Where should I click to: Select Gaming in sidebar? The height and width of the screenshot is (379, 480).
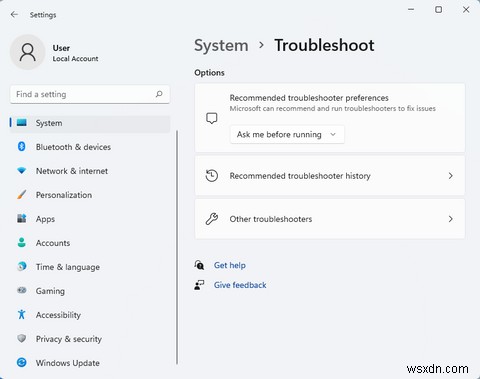pyautogui.click(x=90, y=291)
